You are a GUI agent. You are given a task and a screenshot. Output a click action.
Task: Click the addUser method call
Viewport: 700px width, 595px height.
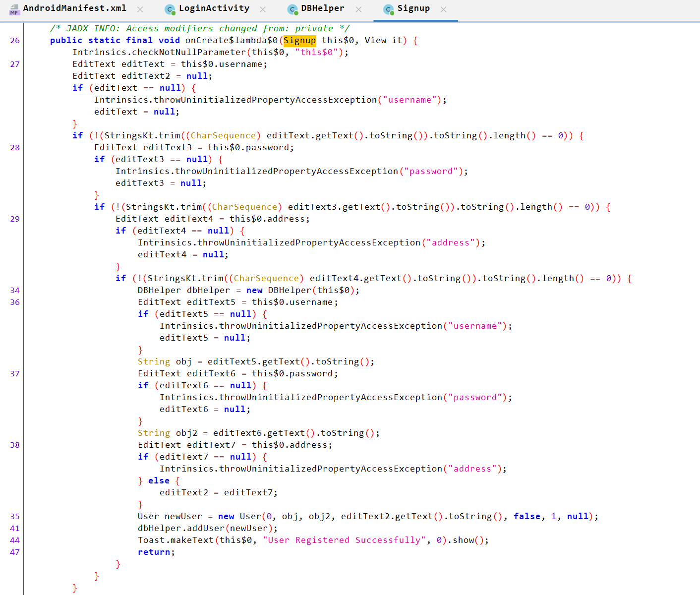205,529
